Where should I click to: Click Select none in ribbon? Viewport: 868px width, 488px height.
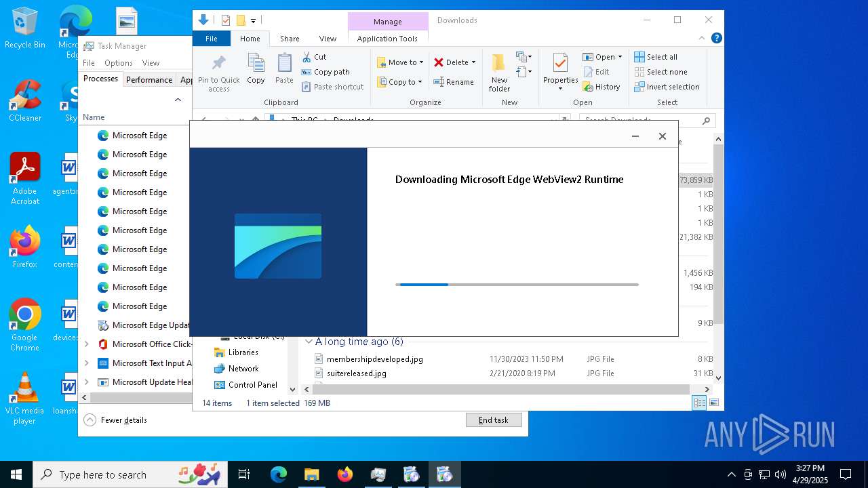point(660,72)
